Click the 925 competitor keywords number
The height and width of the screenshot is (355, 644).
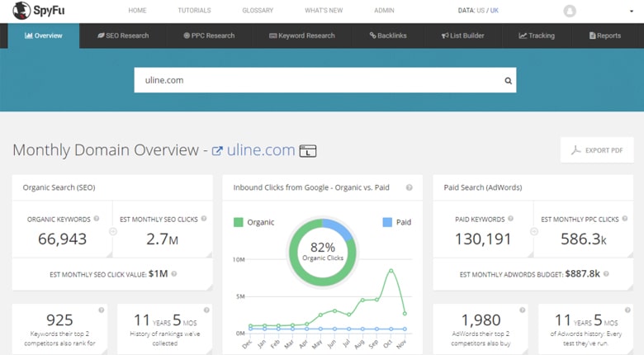(x=59, y=320)
